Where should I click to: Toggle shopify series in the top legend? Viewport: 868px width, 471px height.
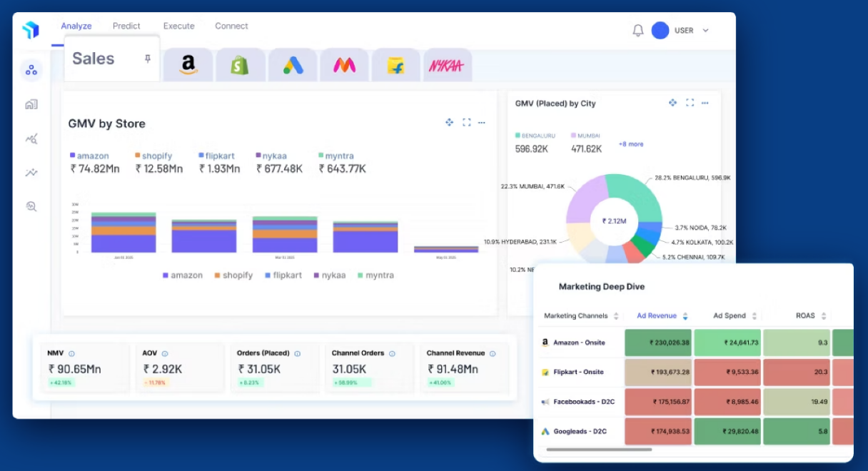point(153,156)
